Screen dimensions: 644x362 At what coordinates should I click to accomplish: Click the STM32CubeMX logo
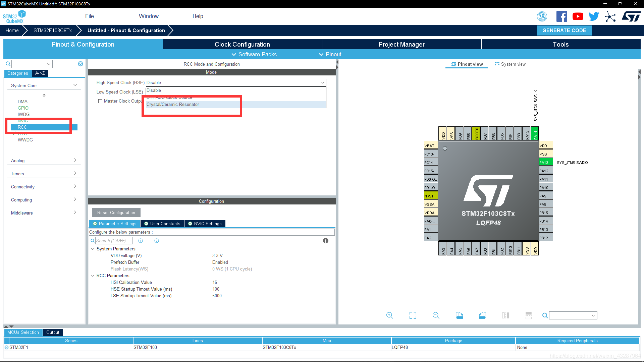[14, 17]
